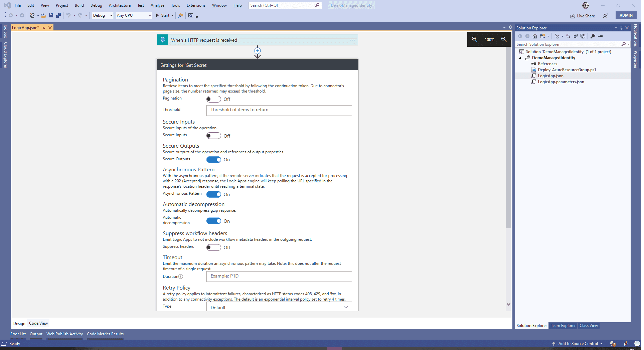Click Sync with Active Document icon

point(568,36)
